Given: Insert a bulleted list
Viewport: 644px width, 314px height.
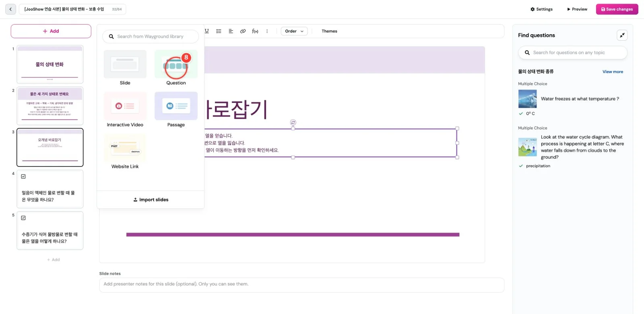Looking at the screenshot, I should pyautogui.click(x=219, y=31).
